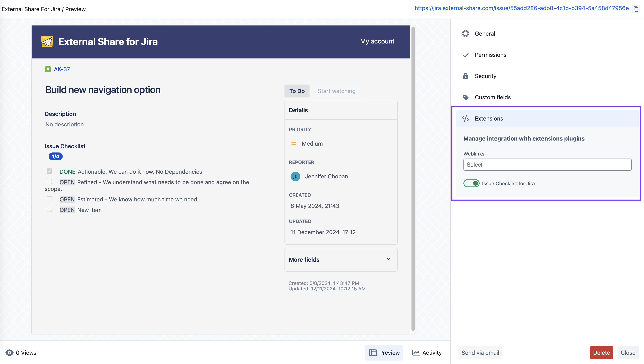
Task: Check the 'Refined' checklist item
Action: (x=49, y=182)
